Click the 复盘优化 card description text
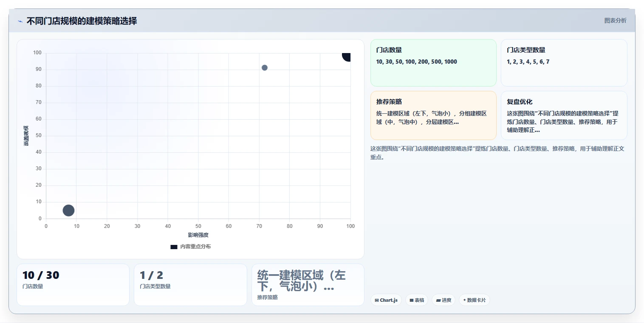The image size is (644, 323). tap(562, 122)
